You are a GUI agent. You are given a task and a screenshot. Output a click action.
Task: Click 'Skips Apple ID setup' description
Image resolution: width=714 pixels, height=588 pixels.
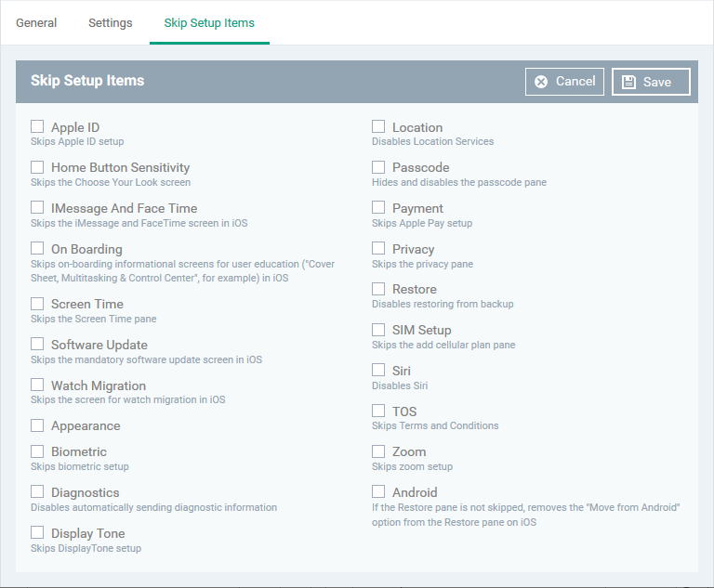coord(77,141)
